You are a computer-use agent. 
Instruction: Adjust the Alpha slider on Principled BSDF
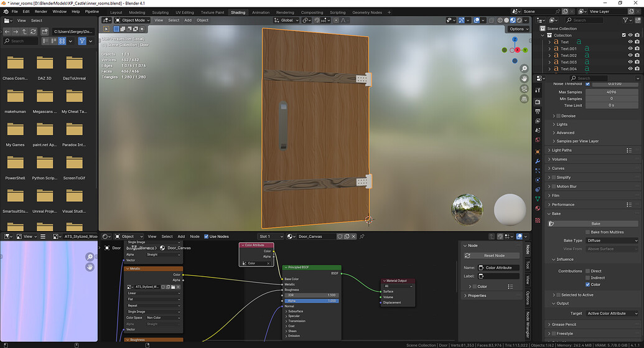point(311,301)
